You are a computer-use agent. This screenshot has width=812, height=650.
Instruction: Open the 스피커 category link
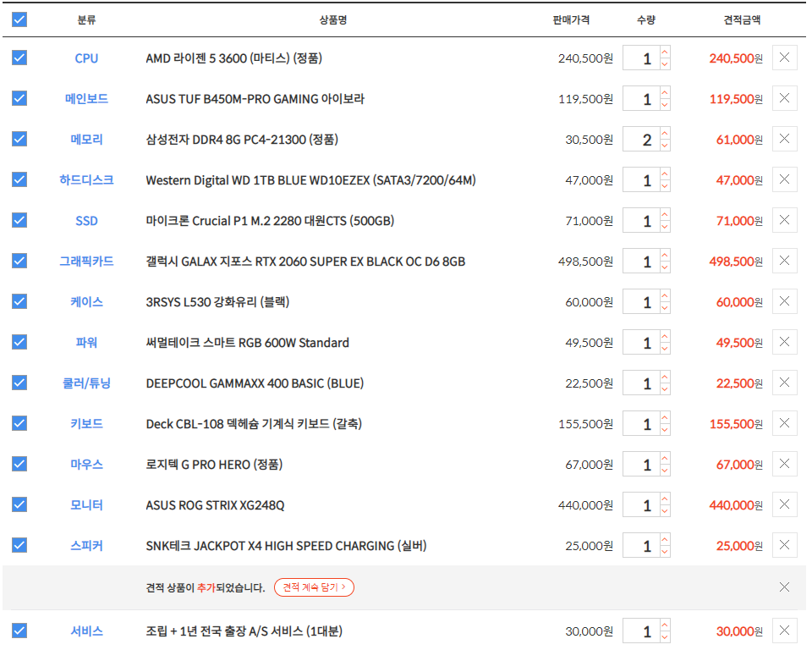pos(86,545)
